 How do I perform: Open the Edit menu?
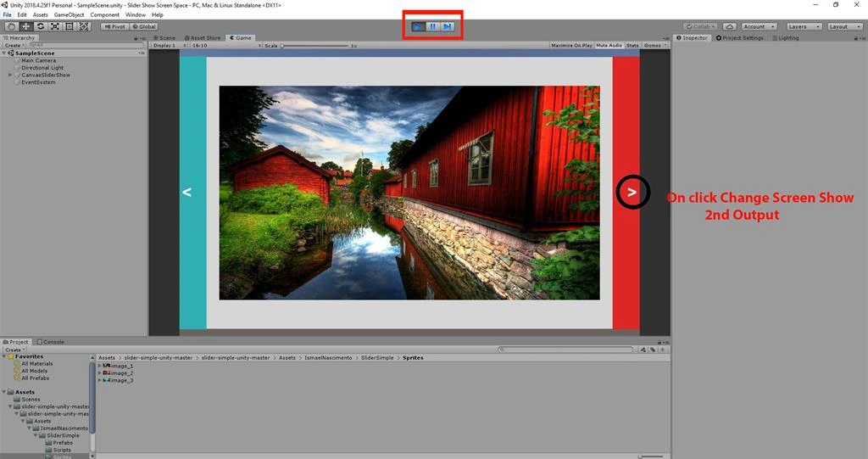[x=22, y=15]
